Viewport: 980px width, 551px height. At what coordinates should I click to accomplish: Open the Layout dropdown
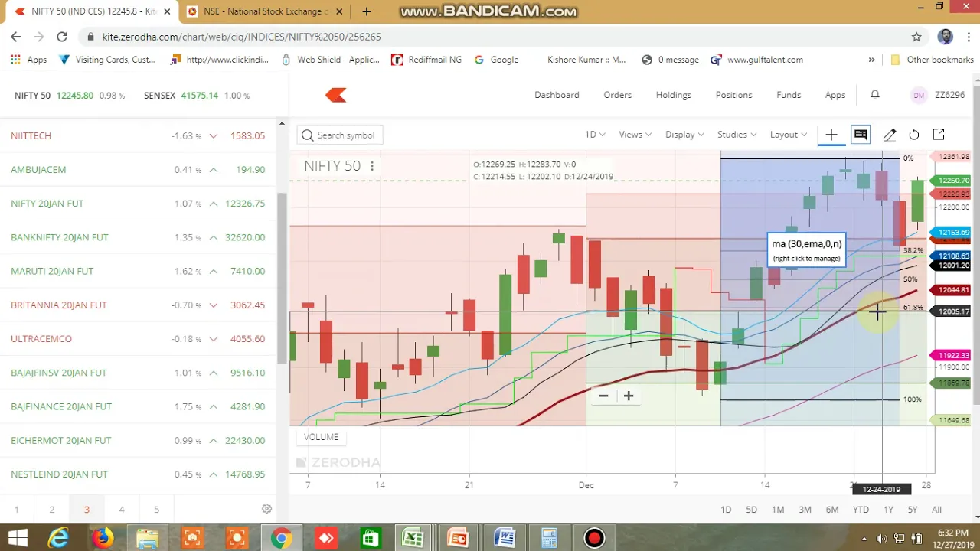click(x=788, y=135)
